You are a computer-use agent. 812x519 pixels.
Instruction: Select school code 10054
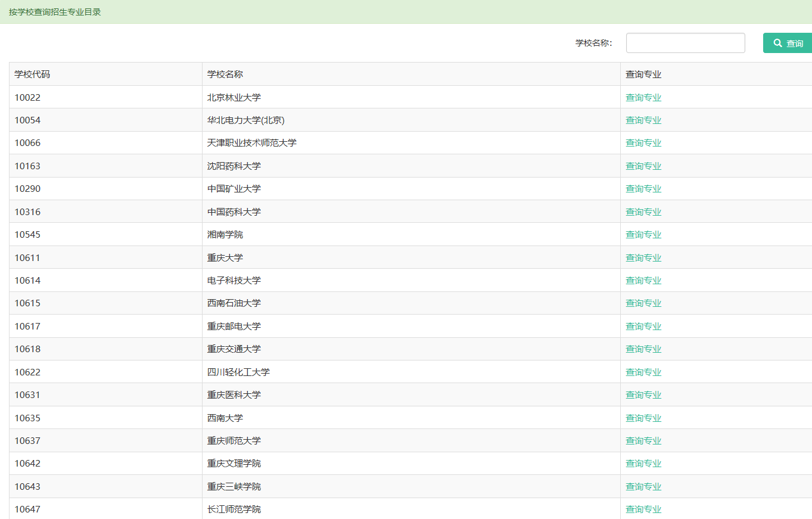point(27,120)
